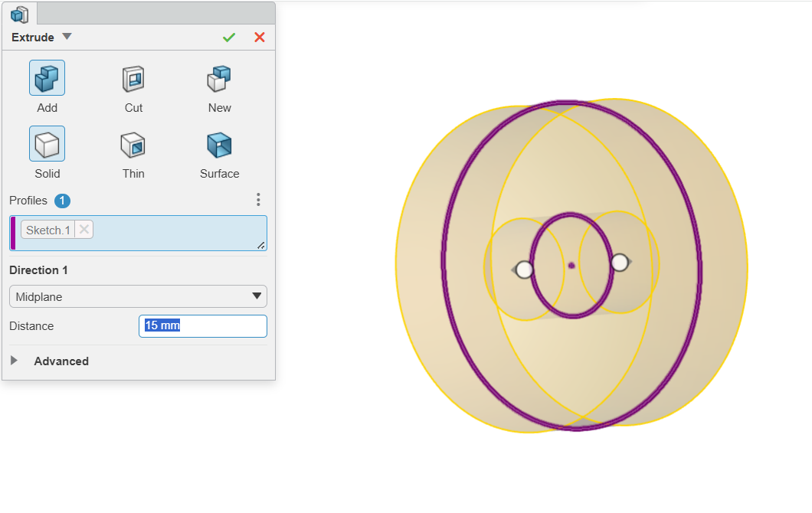812x513 pixels.
Task: Confirm the extrude with the green checkmark
Action: pyautogui.click(x=229, y=38)
